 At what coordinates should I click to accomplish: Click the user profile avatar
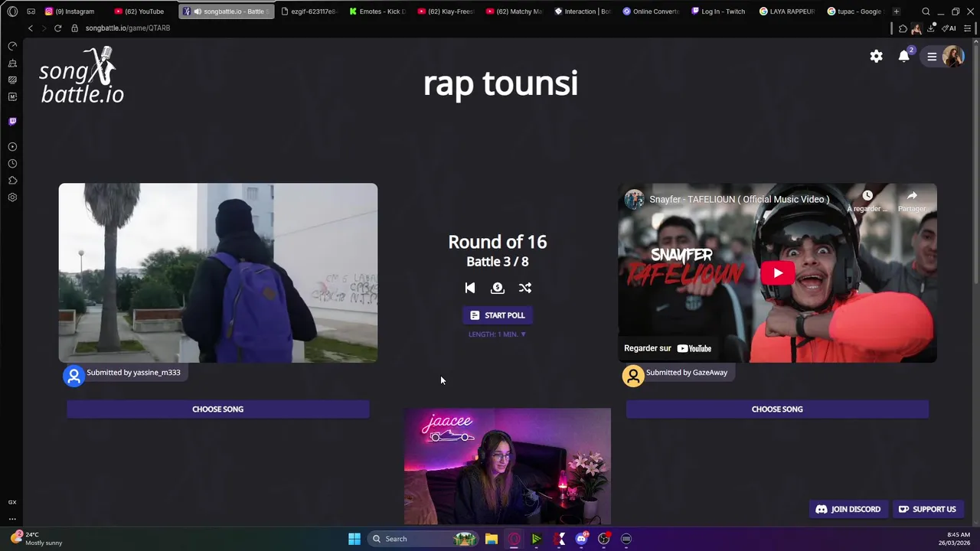(953, 57)
